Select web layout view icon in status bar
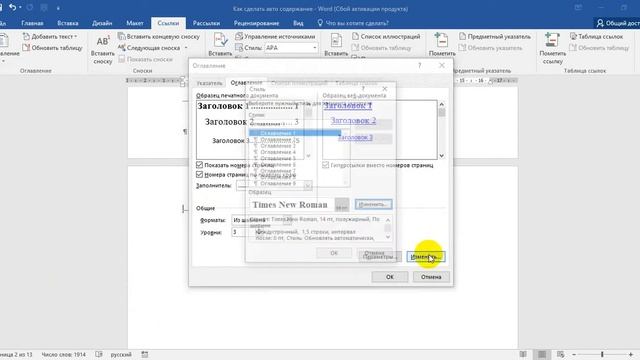The height and width of the screenshot is (360, 640). point(560,354)
